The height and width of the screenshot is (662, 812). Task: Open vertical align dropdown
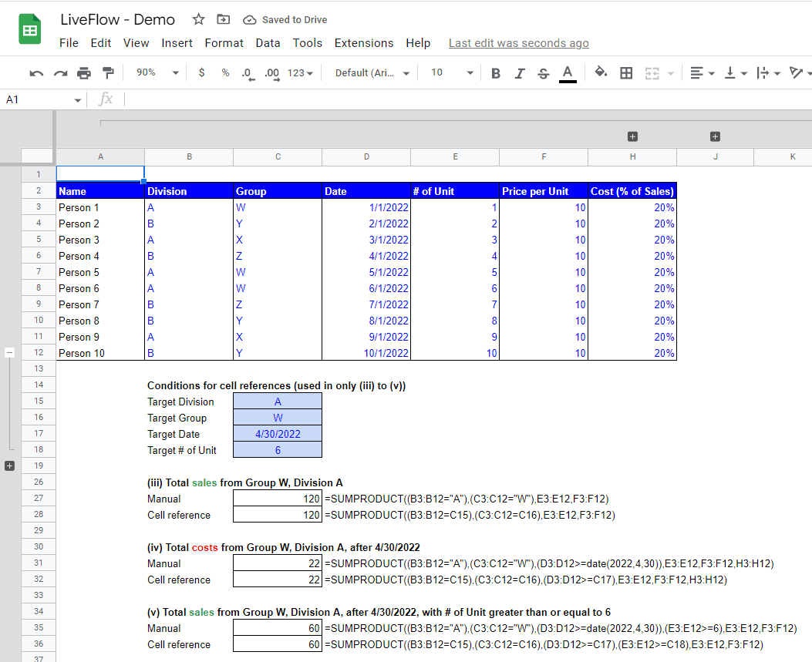736,73
